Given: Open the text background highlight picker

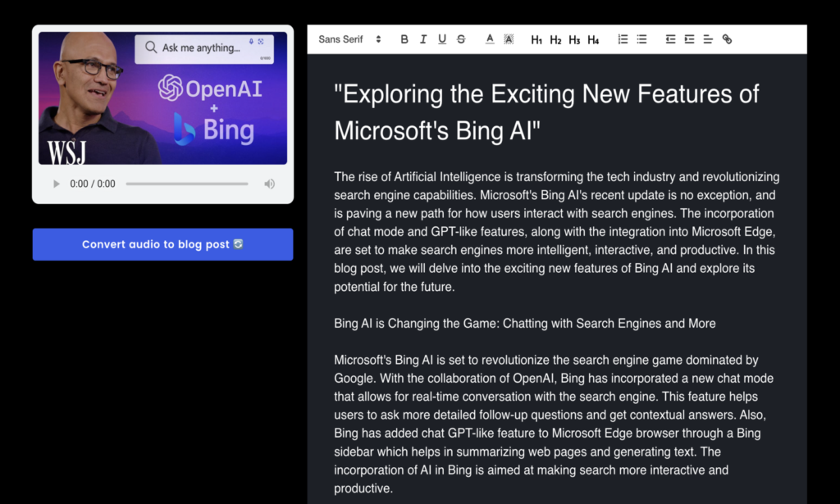Looking at the screenshot, I should coord(509,39).
